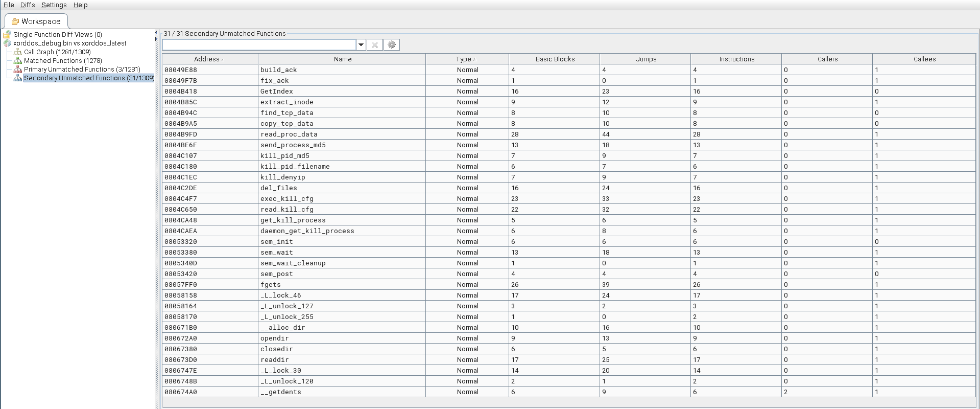Open the Settings menu
This screenshot has width=980, height=409.
pos(54,5)
